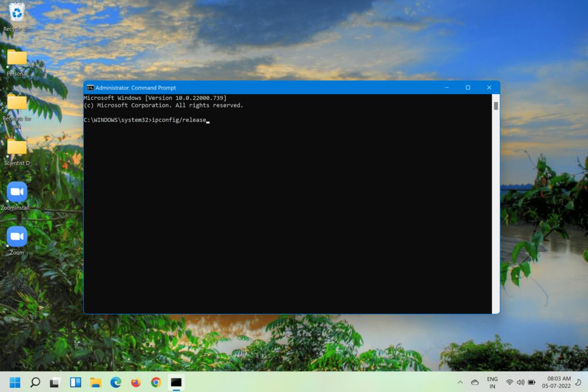Launch Microsoft Edge from the taskbar
Screen dimensions: 588x392
coord(116,382)
